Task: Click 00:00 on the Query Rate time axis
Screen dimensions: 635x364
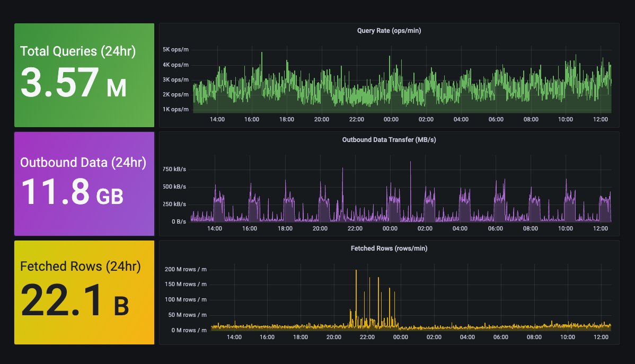Action: pyautogui.click(x=391, y=119)
